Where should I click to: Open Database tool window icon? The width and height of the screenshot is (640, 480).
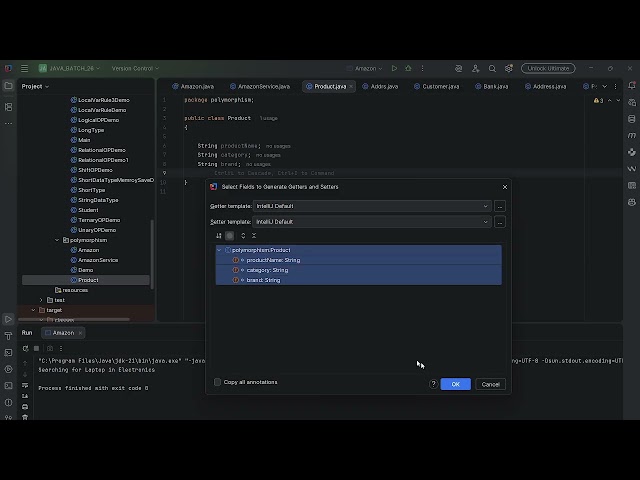[631, 119]
